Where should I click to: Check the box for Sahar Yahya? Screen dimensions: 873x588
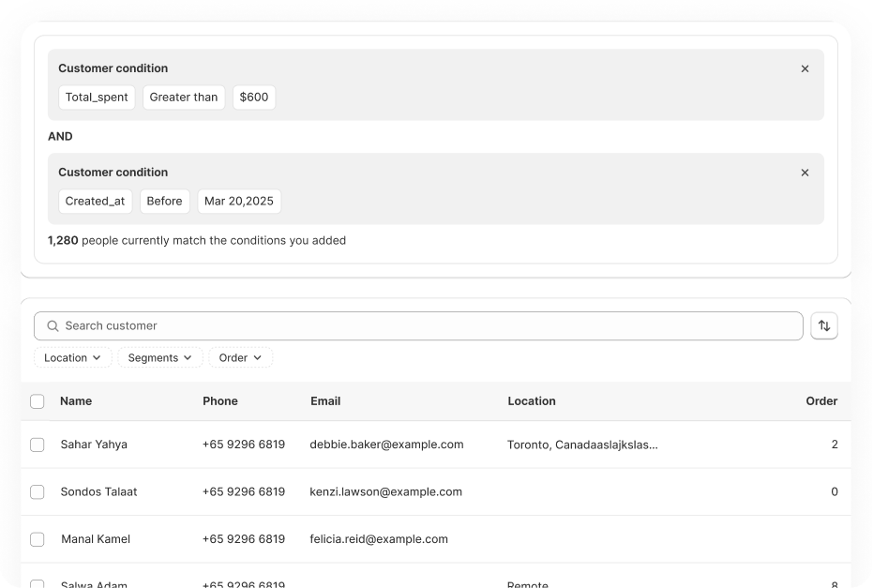point(38,445)
